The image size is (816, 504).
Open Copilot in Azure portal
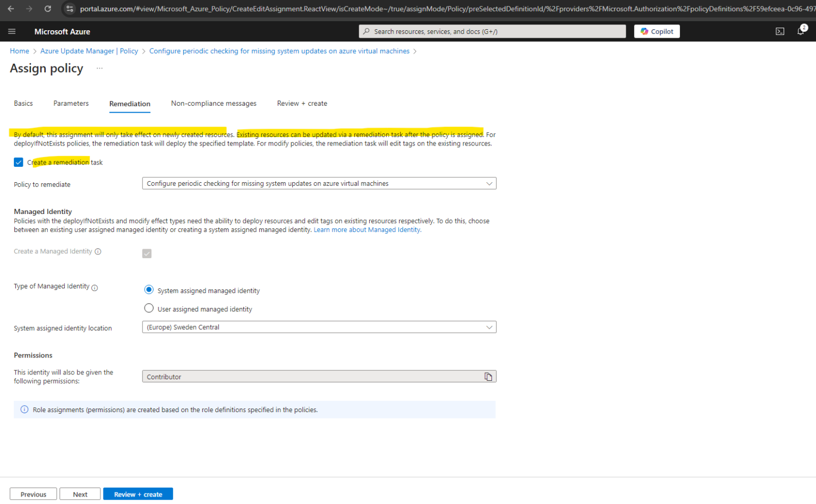pyautogui.click(x=657, y=31)
